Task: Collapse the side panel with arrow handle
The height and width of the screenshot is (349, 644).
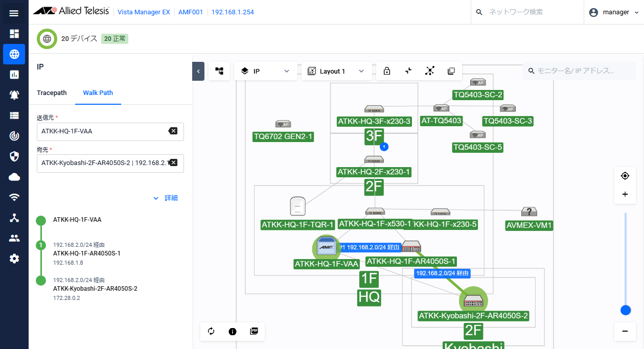Action: point(198,71)
